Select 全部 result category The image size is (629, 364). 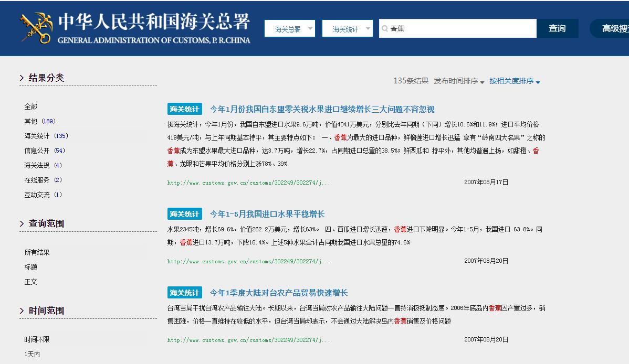(x=31, y=106)
